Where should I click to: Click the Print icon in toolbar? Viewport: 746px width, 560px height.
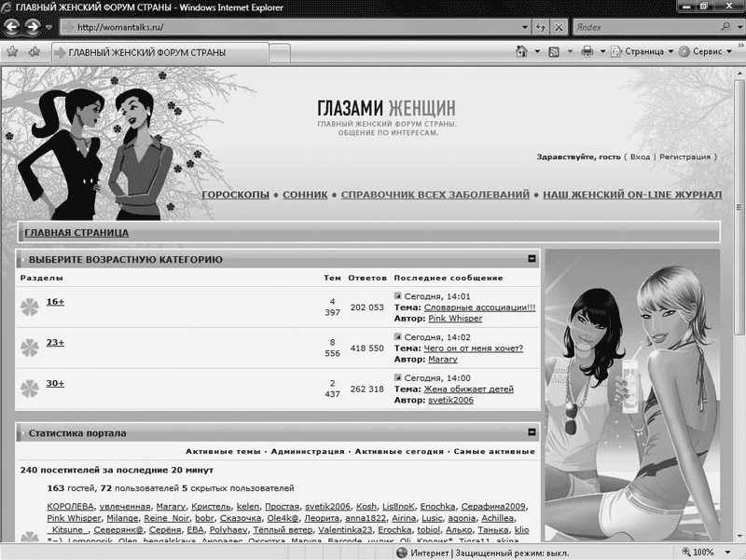(x=587, y=52)
